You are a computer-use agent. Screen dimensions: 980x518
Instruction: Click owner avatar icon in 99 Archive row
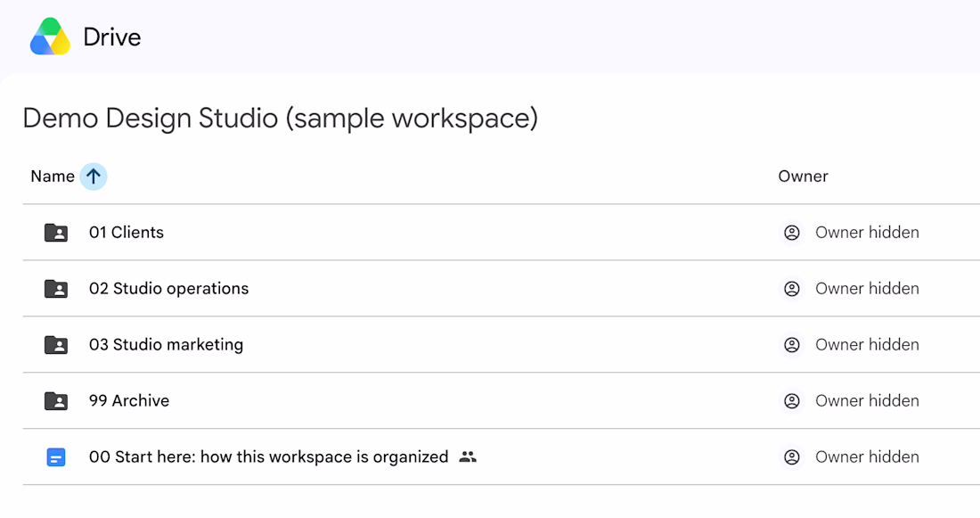click(x=792, y=401)
